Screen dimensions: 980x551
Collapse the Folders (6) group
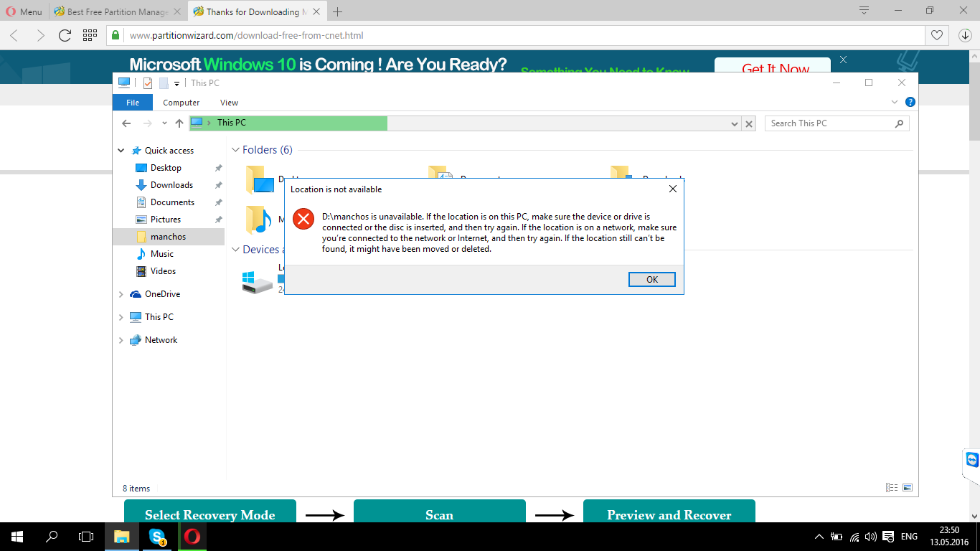[235, 150]
